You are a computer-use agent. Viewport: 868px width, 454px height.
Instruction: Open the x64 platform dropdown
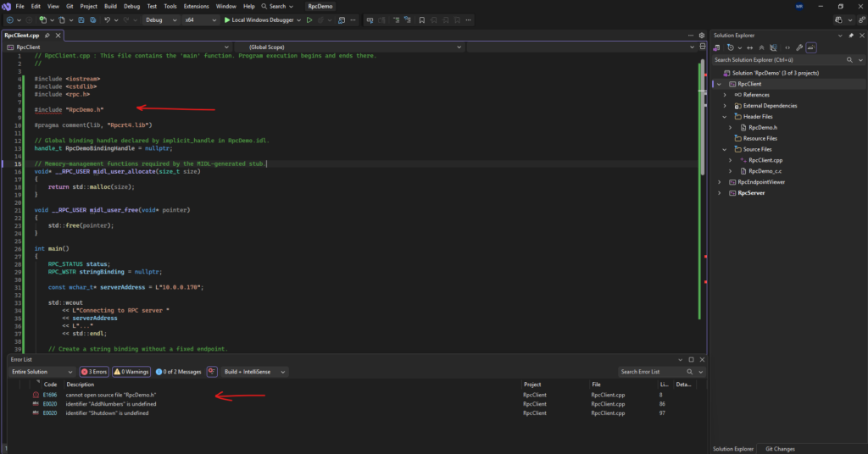[x=200, y=20]
